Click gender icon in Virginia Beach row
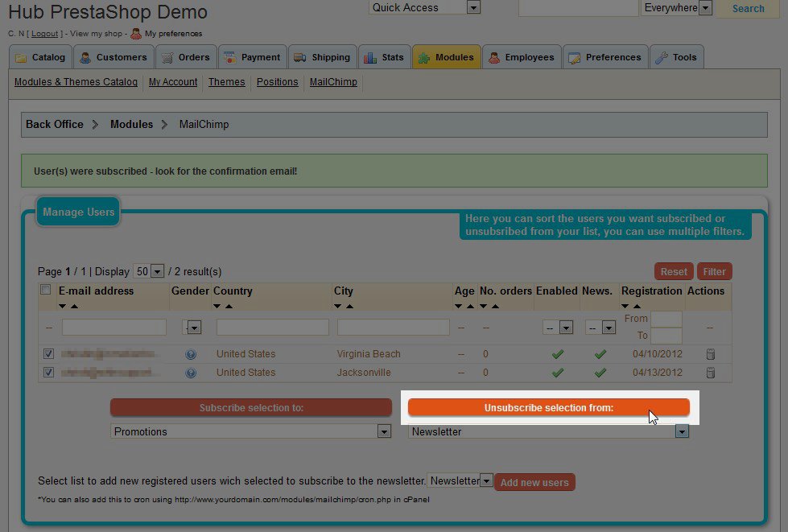The width and height of the screenshot is (788, 532). 191,354
